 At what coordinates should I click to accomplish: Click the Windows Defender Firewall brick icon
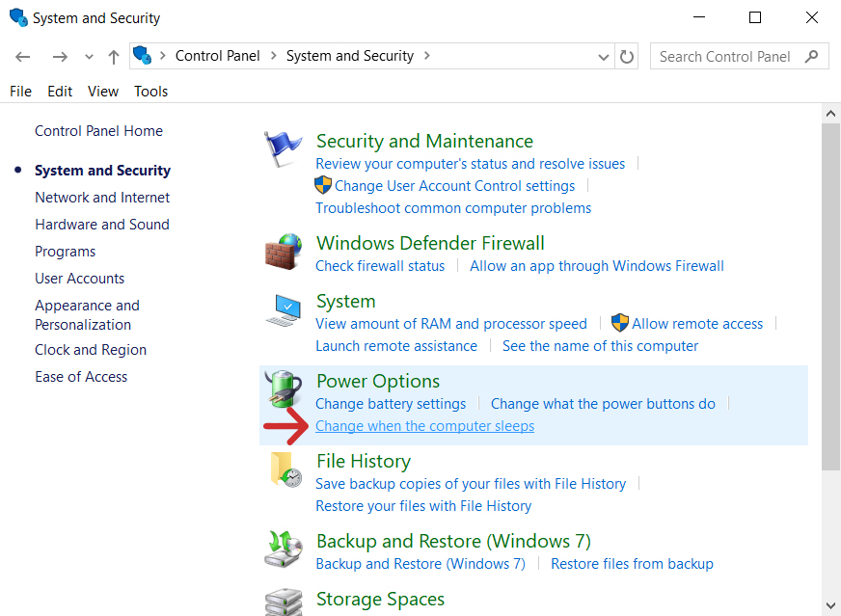(x=283, y=252)
